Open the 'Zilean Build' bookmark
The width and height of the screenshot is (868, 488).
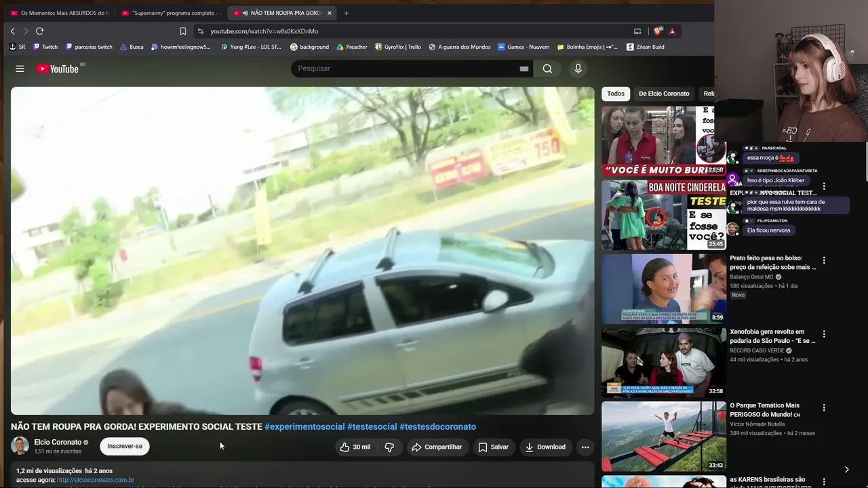click(x=646, y=47)
